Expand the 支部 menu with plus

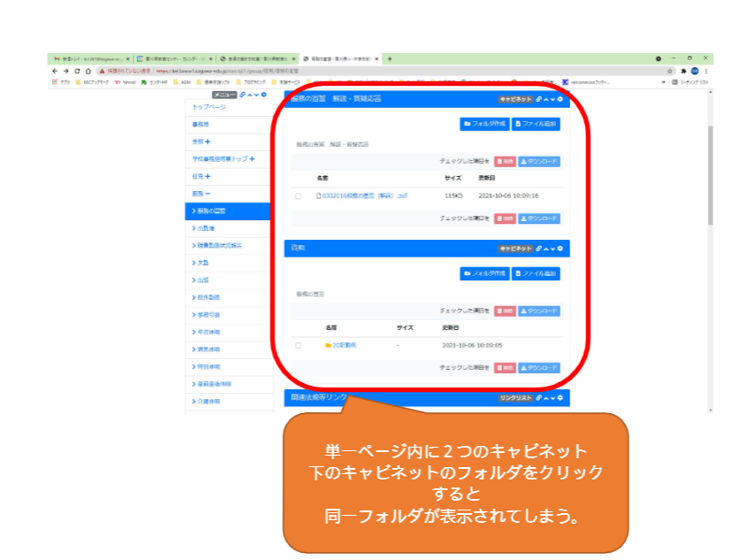208,142
